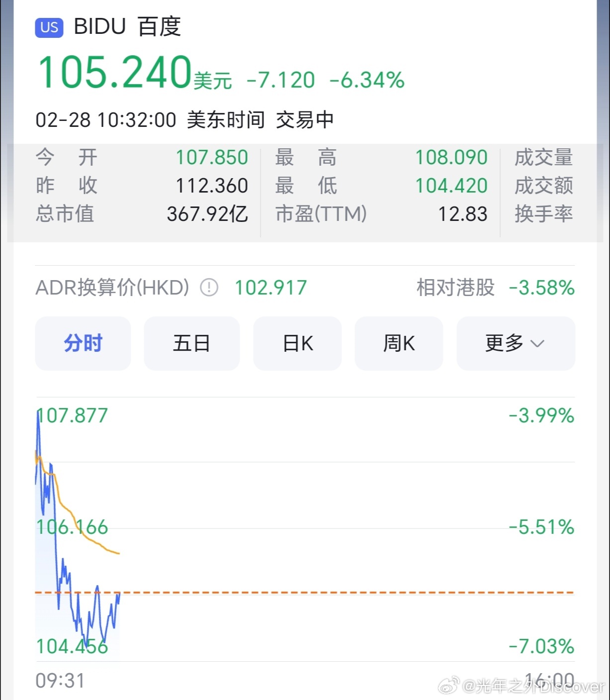Tap the 成交额 turnover amount label
The image size is (610, 700).
[544, 186]
